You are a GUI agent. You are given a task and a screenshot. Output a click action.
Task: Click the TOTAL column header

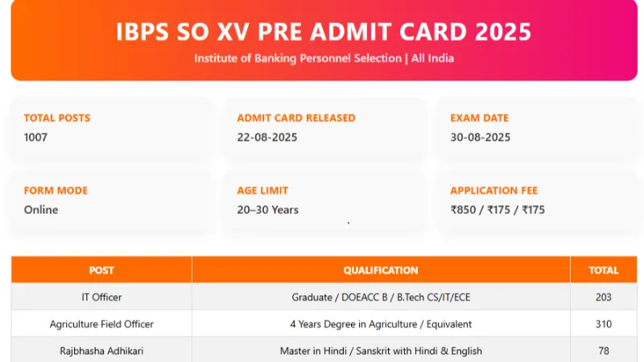pyautogui.click(x=603, y=270)
